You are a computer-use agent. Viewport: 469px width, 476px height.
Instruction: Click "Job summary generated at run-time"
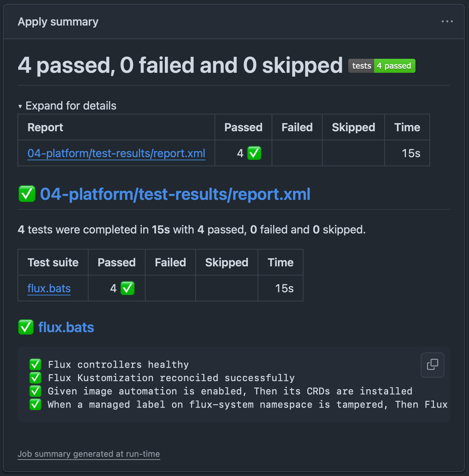click(89, 454)
